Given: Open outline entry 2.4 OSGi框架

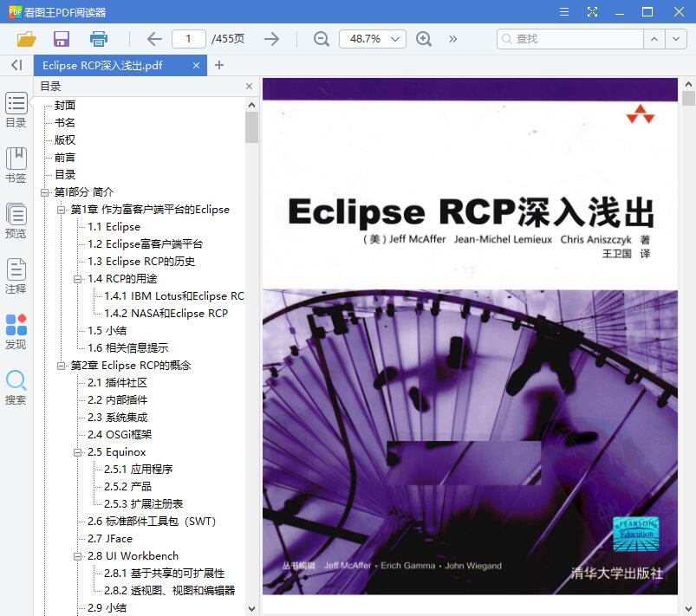Looking at the screenshot, I should 120,434.
